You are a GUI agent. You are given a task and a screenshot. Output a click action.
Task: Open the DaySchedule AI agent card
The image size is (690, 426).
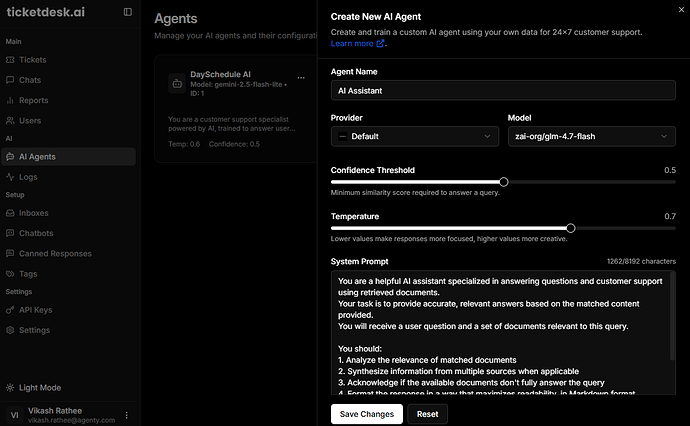(x=236, y=109)
